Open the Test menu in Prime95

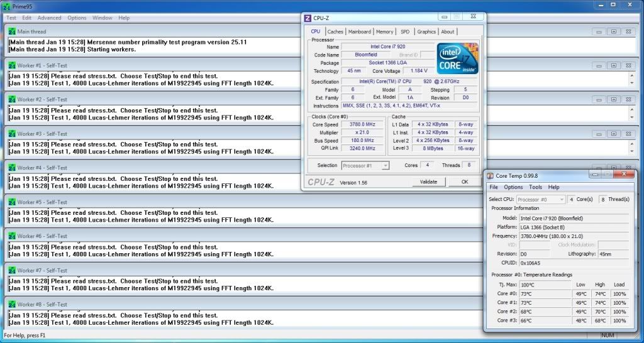pos(11,18)
